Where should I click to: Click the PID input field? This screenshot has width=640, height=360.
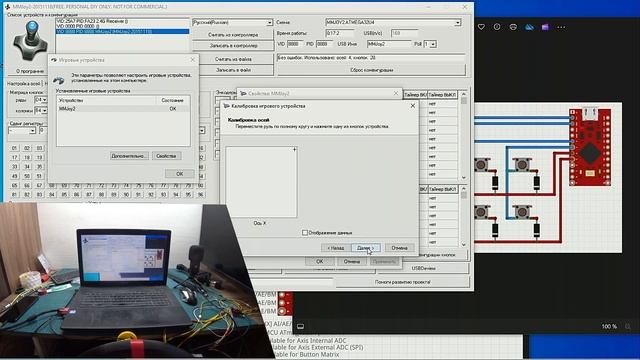click(324, 44)
